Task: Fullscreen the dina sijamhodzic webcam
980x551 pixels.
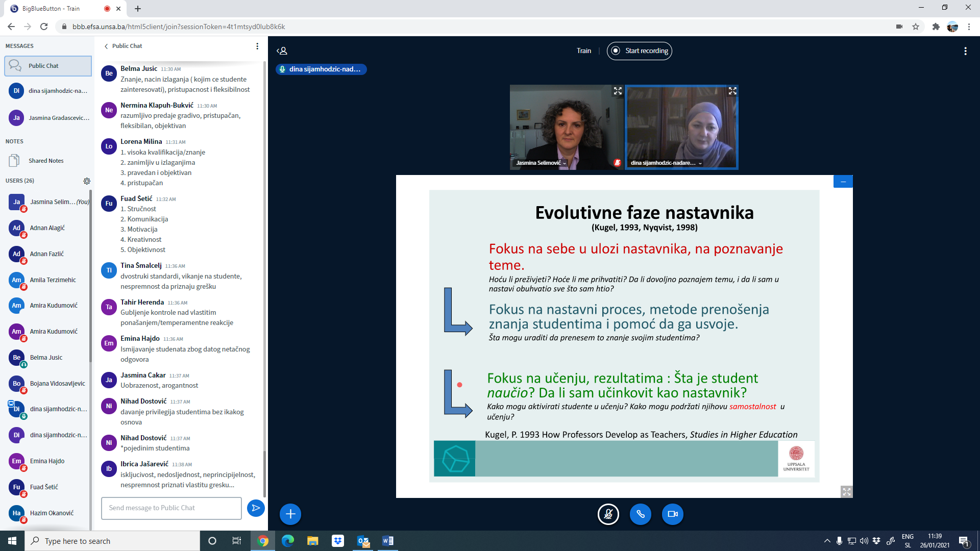Action: 732,91
